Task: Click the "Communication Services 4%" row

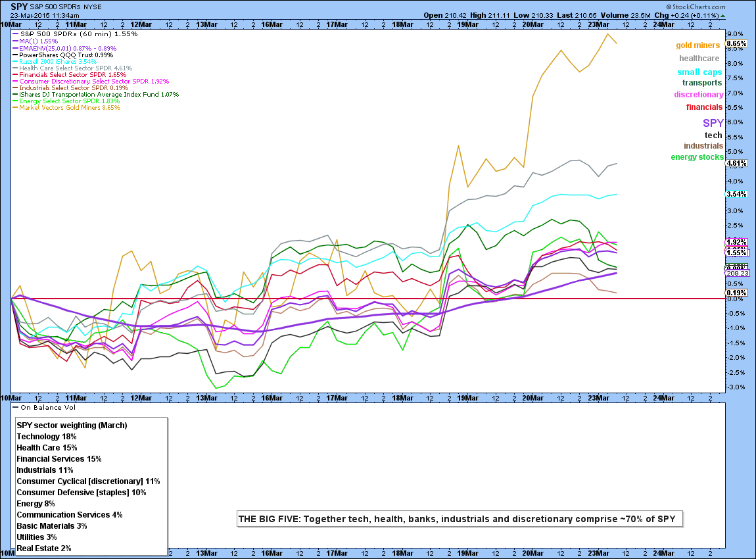Action: 70,515
